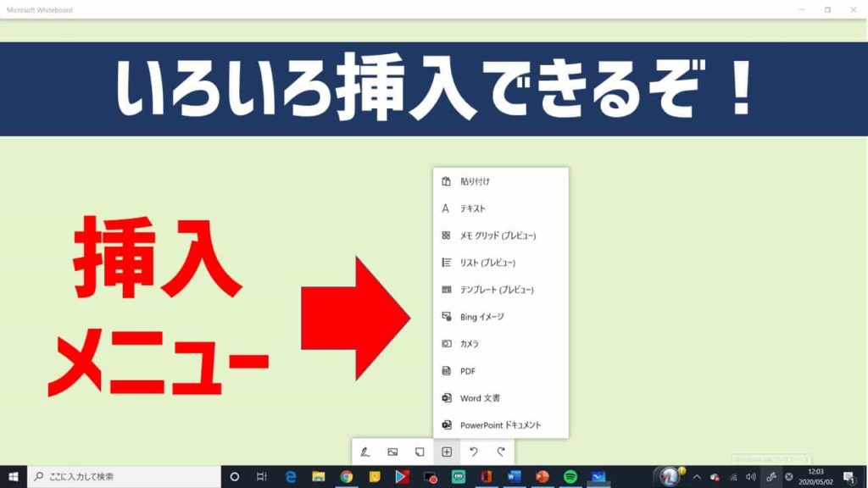Open Cortana circle icon
This screenshot has width=868, height=488.
point(234,476)
